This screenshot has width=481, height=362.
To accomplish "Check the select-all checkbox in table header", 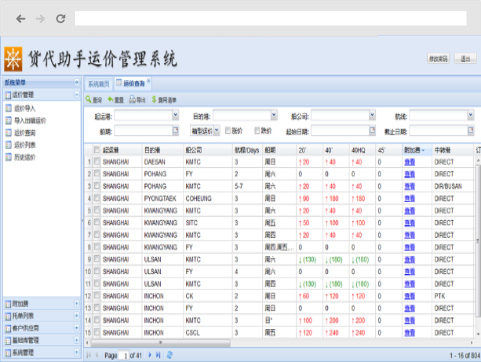I will click(x=97, y=150).
